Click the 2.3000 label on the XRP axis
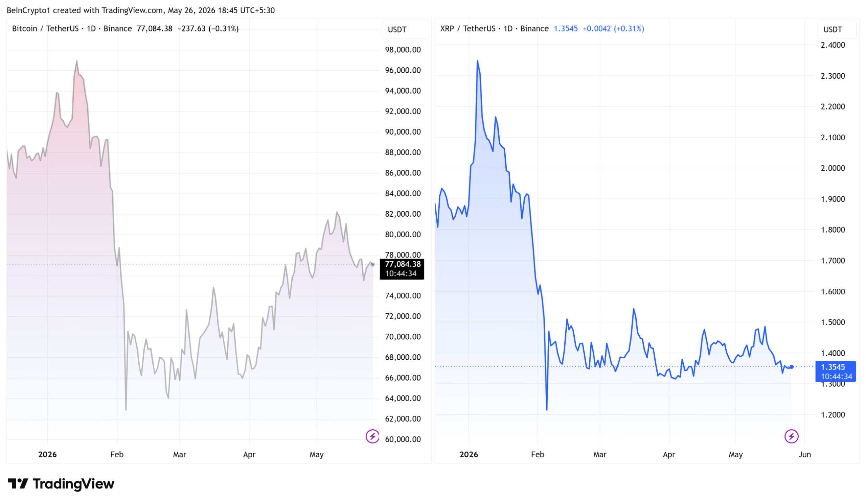Image resolution: width=866 pixels, height=504 pixels. pos(833,76)
